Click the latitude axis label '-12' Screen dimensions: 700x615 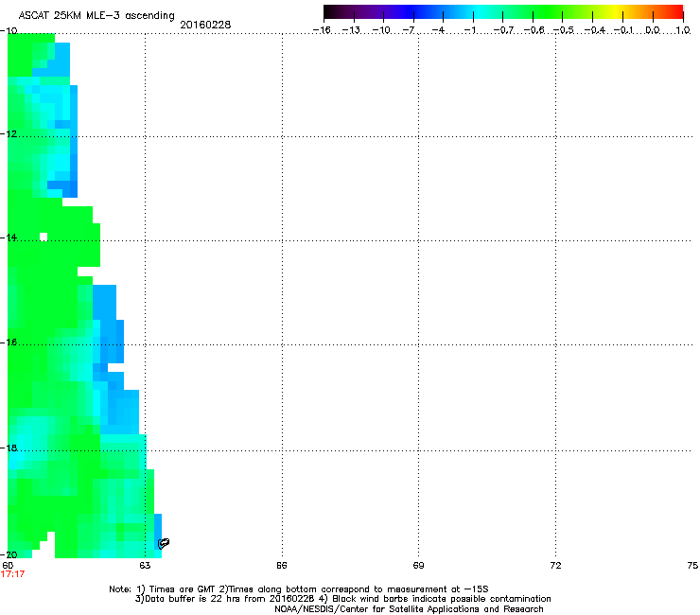click(9, 134)
